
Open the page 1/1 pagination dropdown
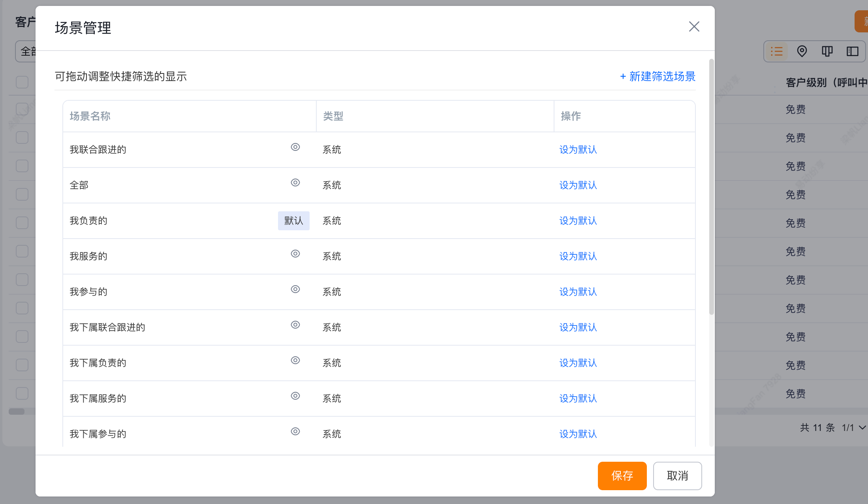point(853,427)
